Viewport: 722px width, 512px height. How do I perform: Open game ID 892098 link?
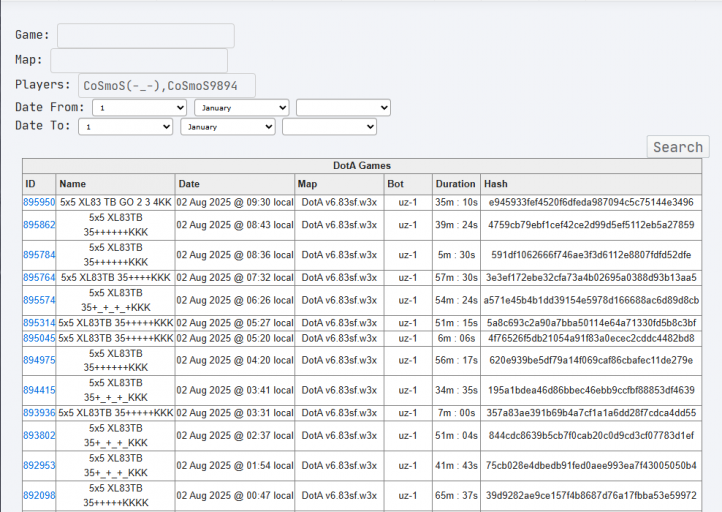click(39, 495)
